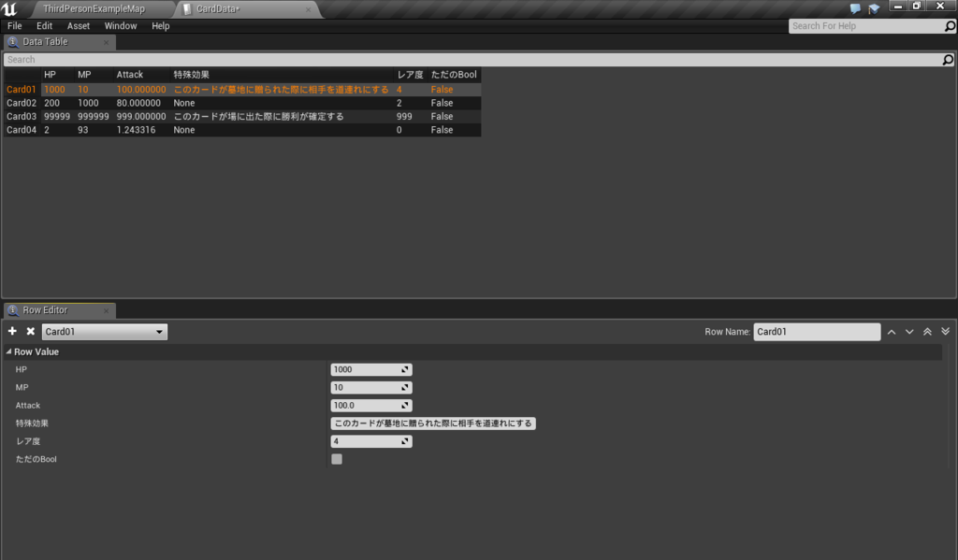Click HP field spin arrow icon
This screenshot has height=560, width=958.
pos(404,369)
